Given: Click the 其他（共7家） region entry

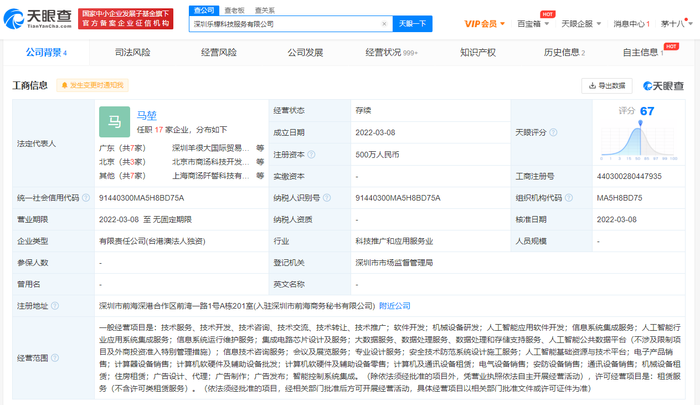Looking at the screenshot, I should 122,175.
